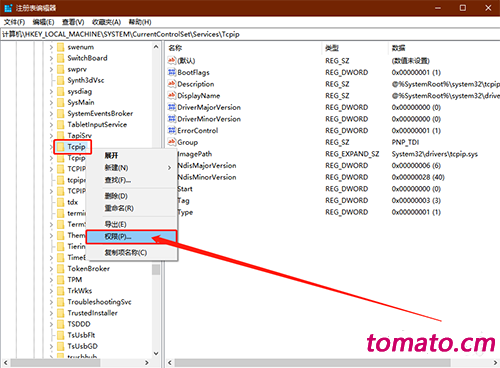Expand the sysdiag tree node

pyautogui.click(x=51, y=91)
